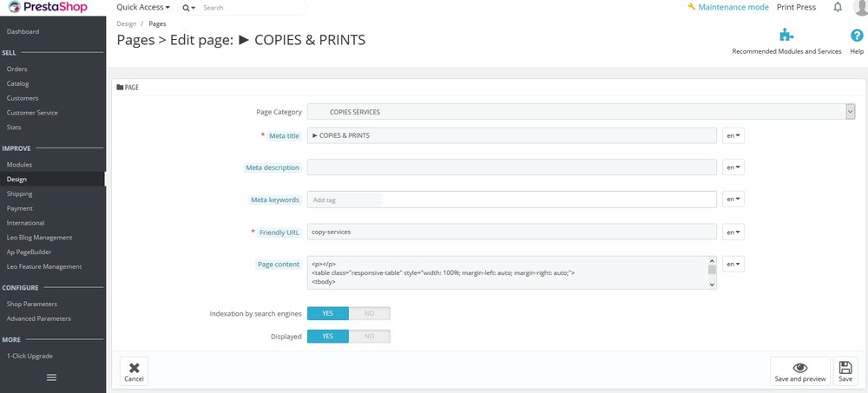Set Displayed to YES
Viewport: 868px width, 393px height.
328,336
